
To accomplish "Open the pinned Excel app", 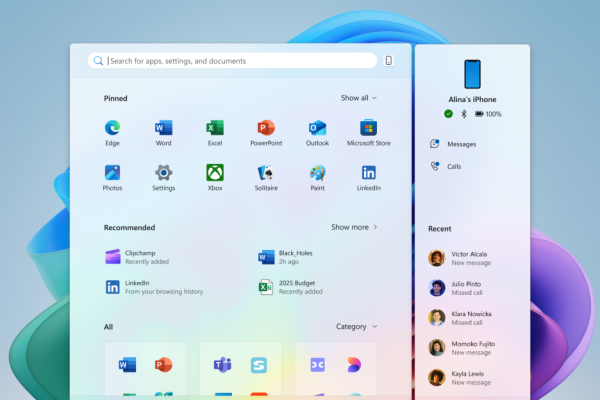I will [x=215, y=132].
